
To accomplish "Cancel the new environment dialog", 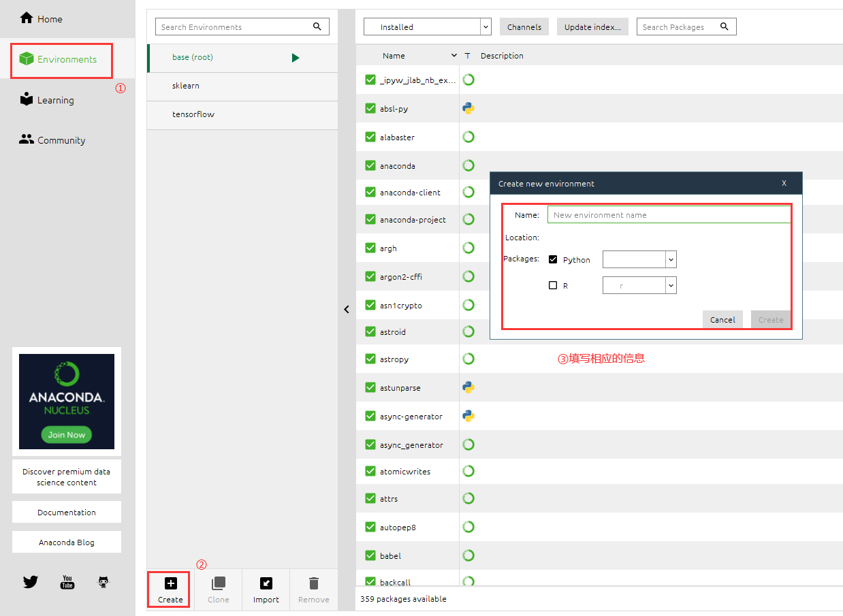I will [722, 319].
